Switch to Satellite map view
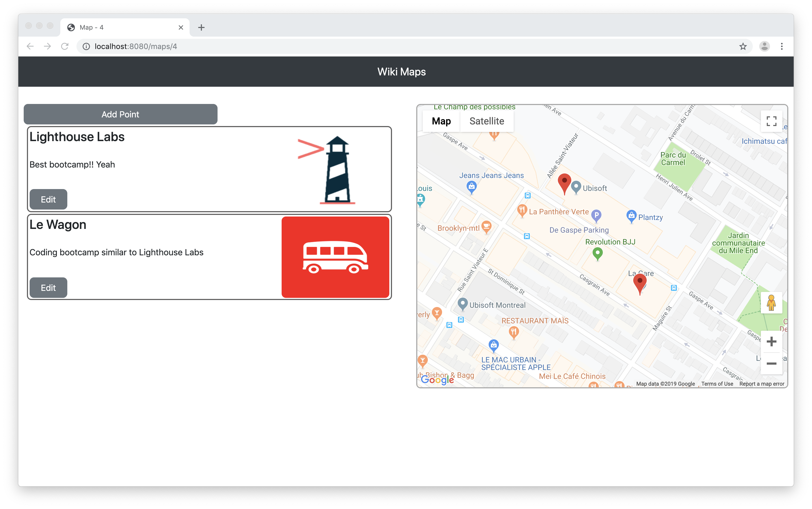 coord(486,121)
